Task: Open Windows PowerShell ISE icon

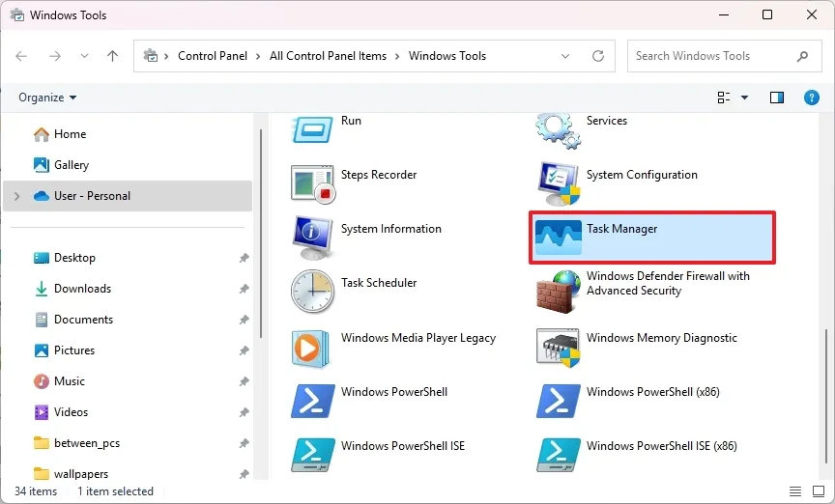Action: click(313, 455)
